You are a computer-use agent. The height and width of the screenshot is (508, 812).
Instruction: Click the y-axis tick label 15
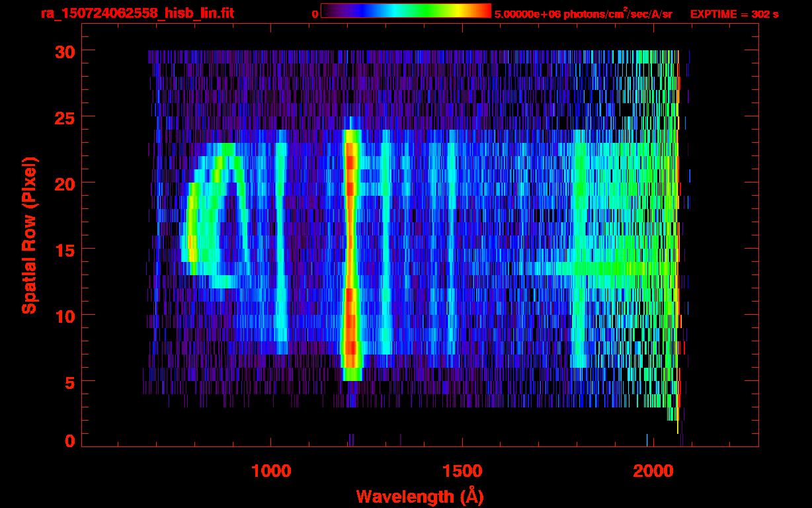[63, 249]
